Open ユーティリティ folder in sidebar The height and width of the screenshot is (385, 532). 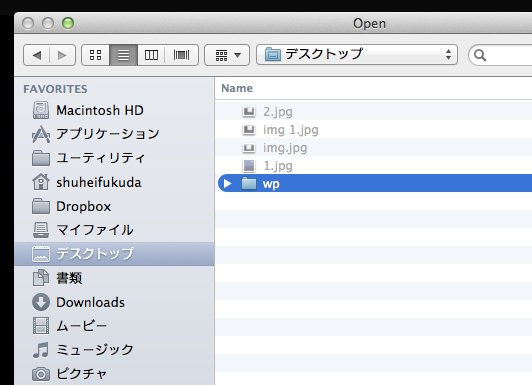click(114, 158)
